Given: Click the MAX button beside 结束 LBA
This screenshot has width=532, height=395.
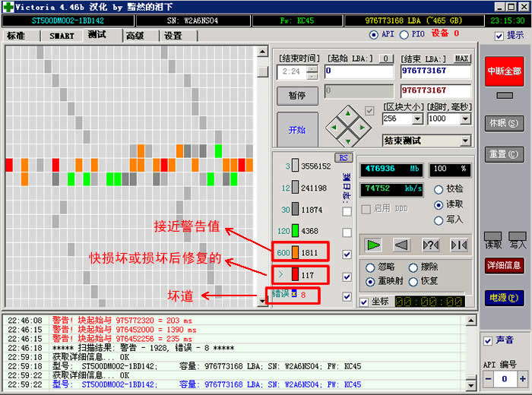Looking at the screenshot, I should [462, 58].
